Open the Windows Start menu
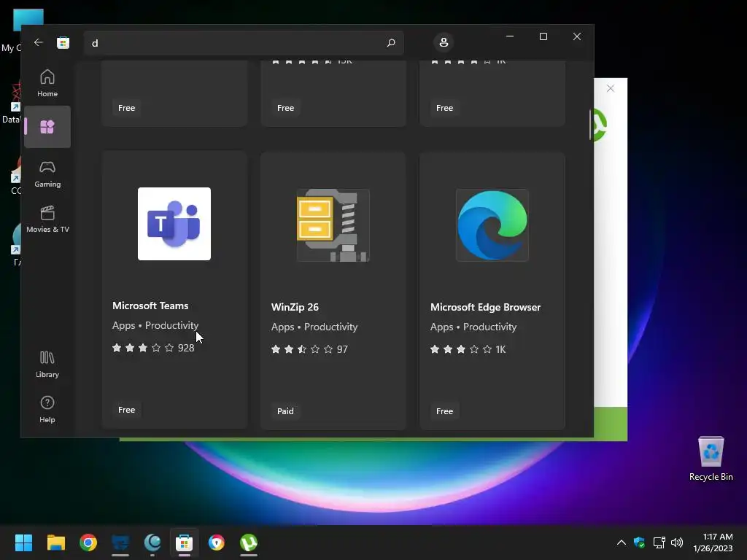Image resolution: width=747 pixels, height=560 pixels. tap(23, 542)
